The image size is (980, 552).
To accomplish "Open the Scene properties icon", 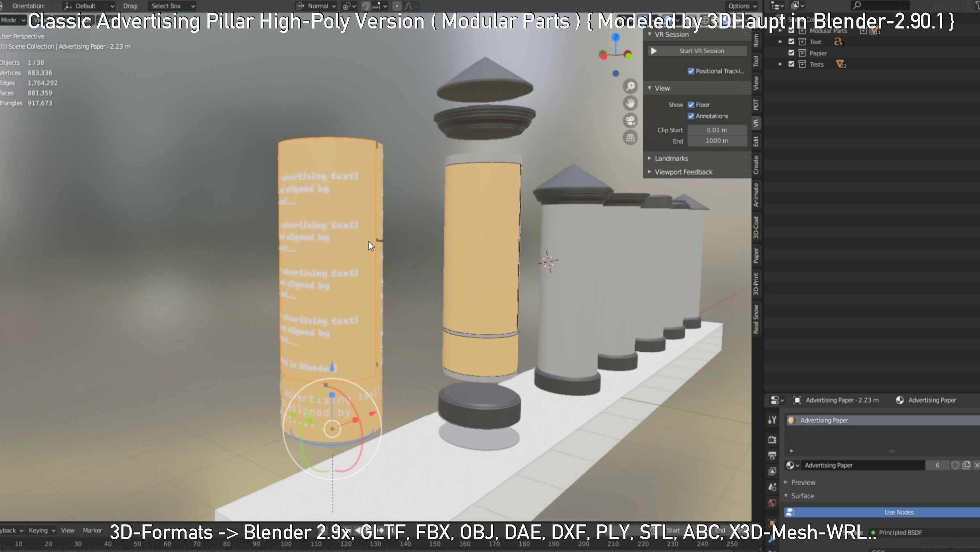I will [772, 487].
